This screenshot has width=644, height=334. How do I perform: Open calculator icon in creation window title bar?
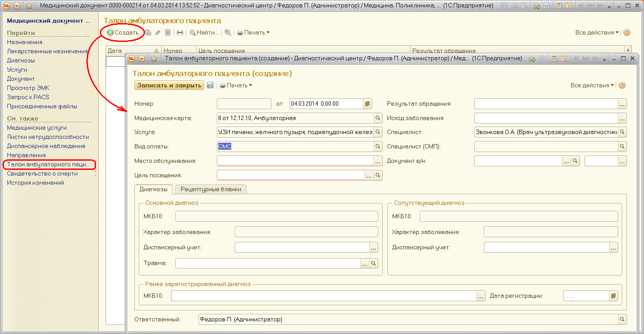coord(554,59)
